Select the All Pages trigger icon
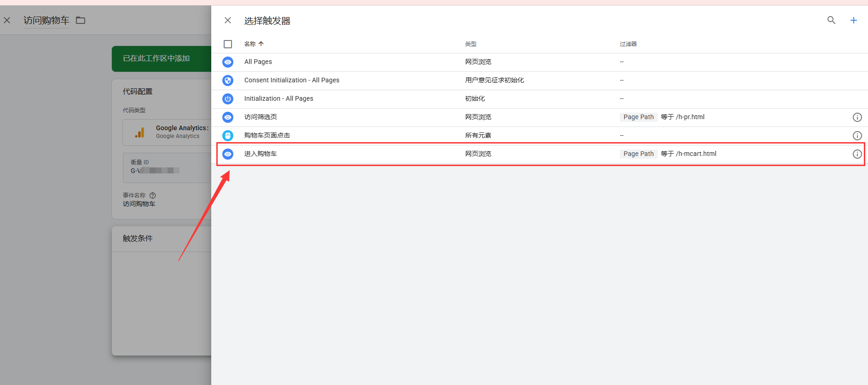The width and height of the screenshot is (868, 385). pos(228,62)
